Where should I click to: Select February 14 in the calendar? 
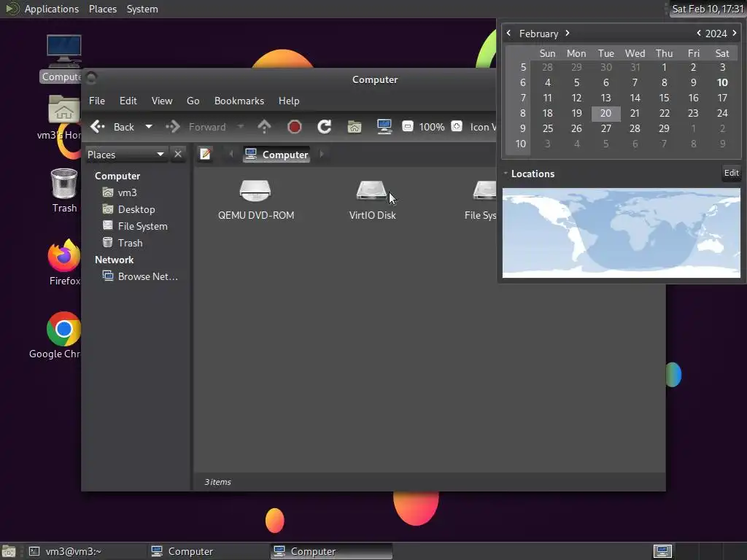click(635, 98)
